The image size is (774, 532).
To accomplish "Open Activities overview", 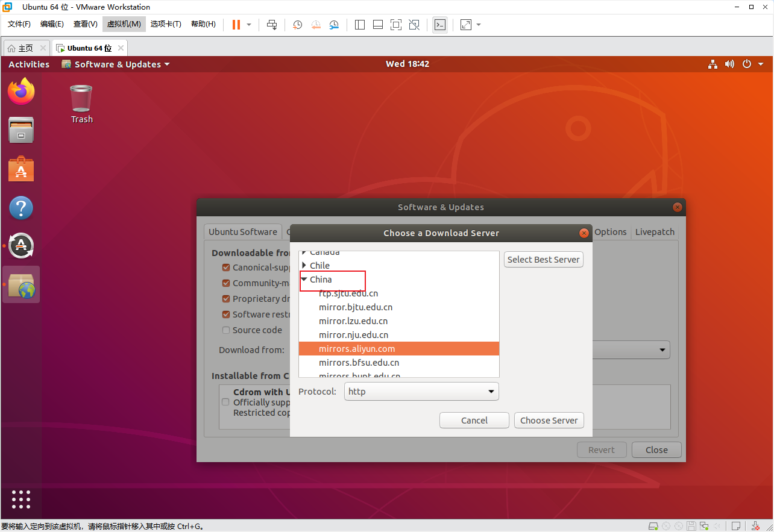I will click(29, 64).
